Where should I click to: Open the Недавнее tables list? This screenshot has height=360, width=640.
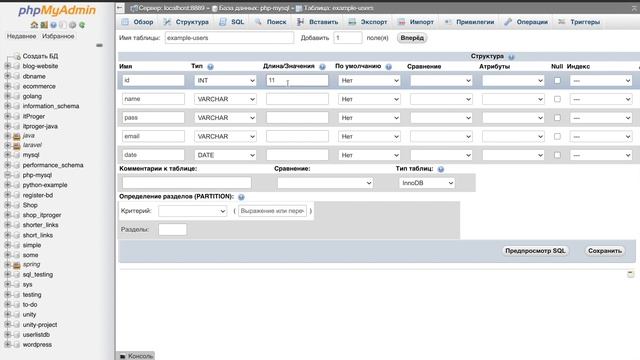point(21,36)
